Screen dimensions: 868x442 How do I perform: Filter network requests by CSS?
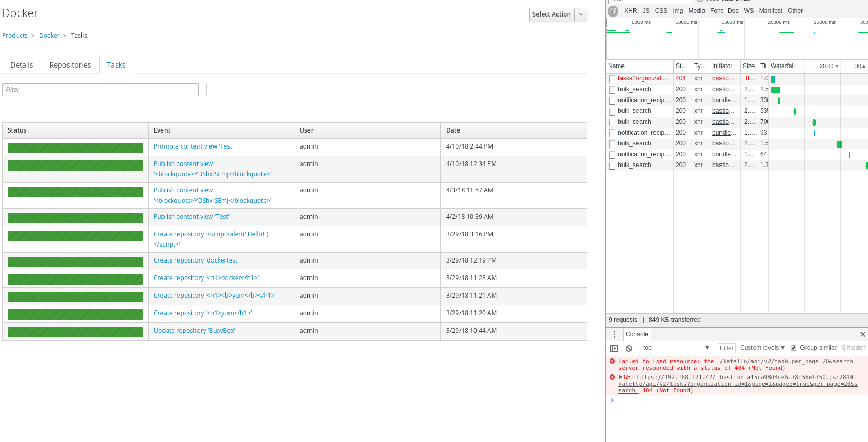[661, 11]
